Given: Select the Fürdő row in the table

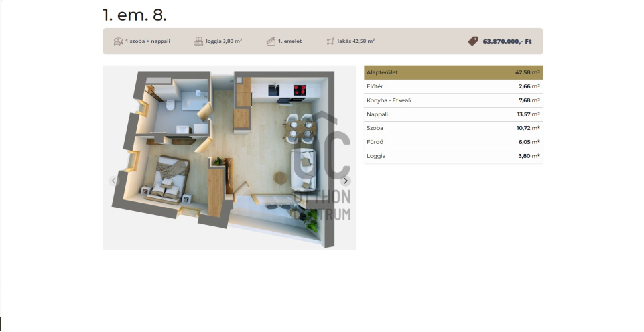Looking at the screenshot, I should [x=453, y=142].
